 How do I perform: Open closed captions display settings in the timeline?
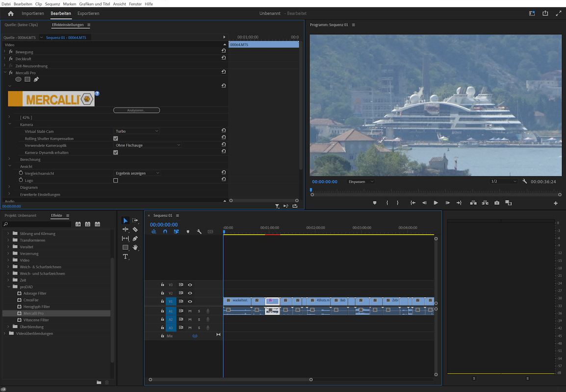(x=211, y=232)
